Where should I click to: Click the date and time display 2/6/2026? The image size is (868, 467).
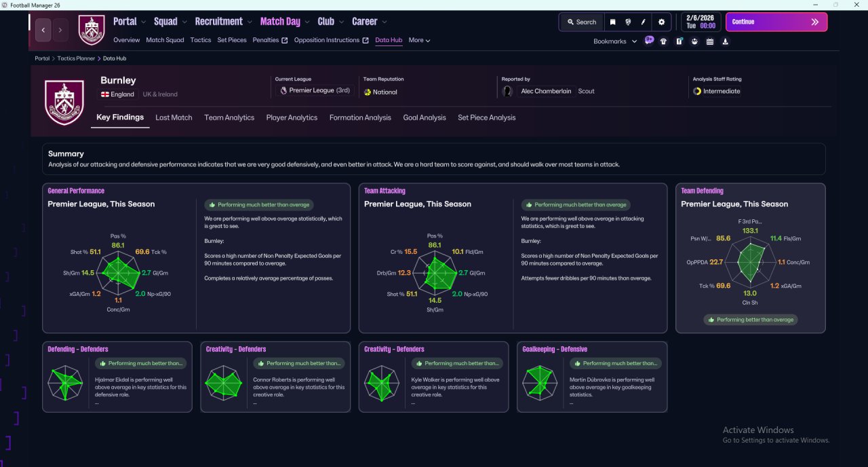[701, 22]
